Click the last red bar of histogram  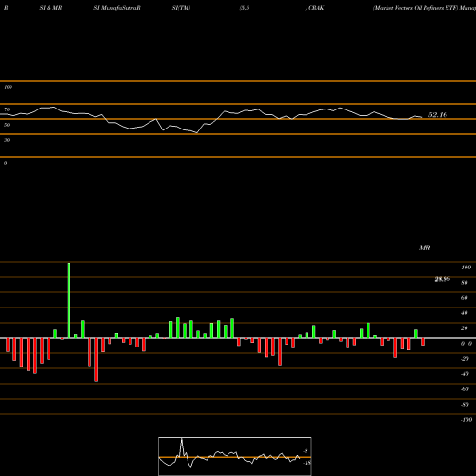423,342
